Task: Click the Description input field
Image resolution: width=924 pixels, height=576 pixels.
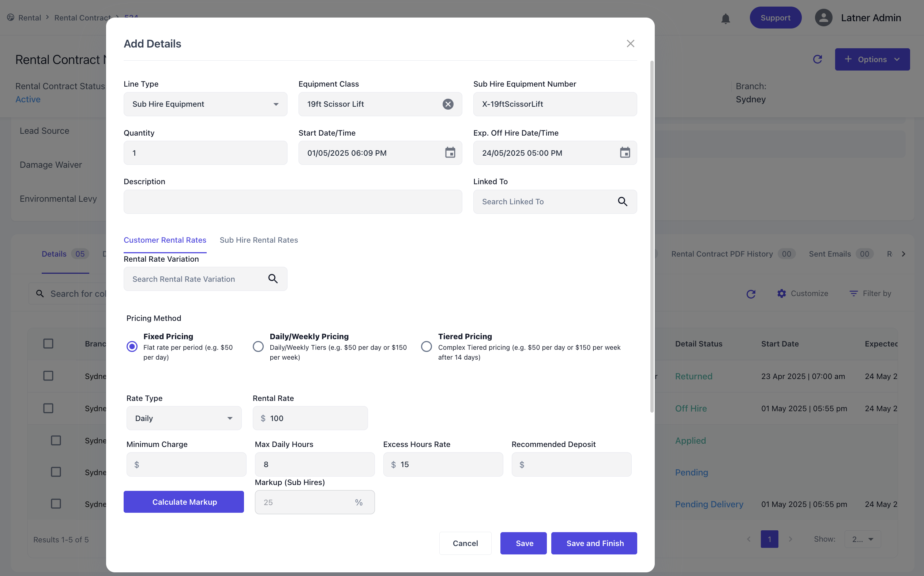Action: (x=293, y=202)
